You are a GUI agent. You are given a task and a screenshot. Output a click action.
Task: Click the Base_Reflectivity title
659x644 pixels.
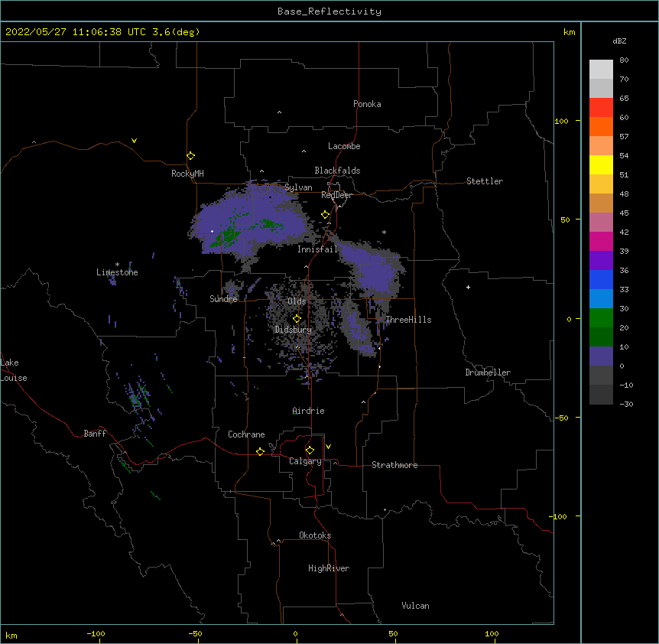pos(329,11)
